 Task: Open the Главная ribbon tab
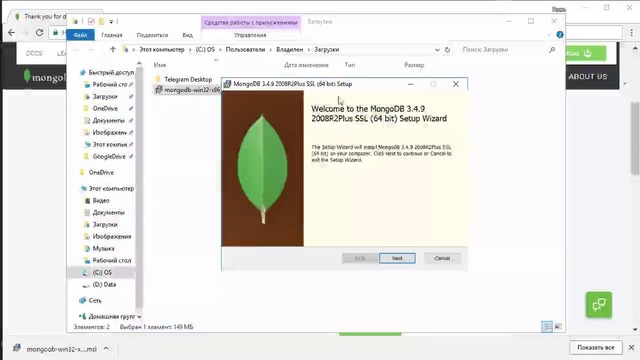[x=112, y=35]
